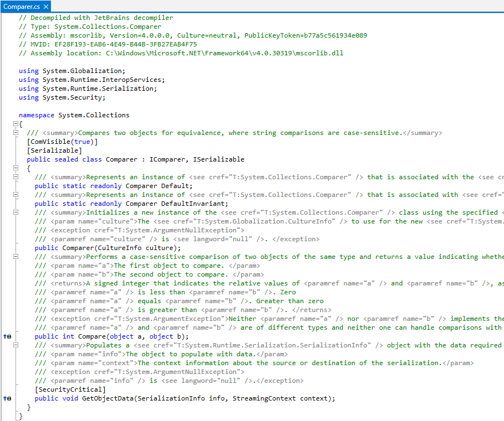Click the Serializable attribute

coord(54,150)
